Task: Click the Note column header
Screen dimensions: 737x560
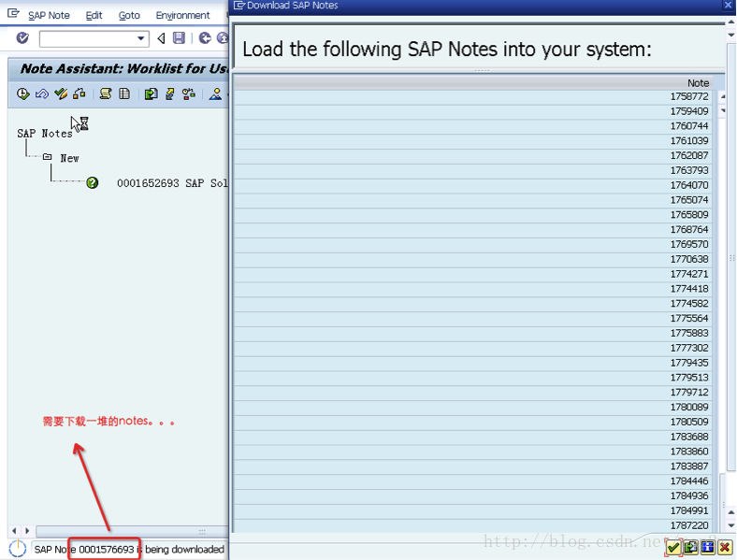Action: 473,82
